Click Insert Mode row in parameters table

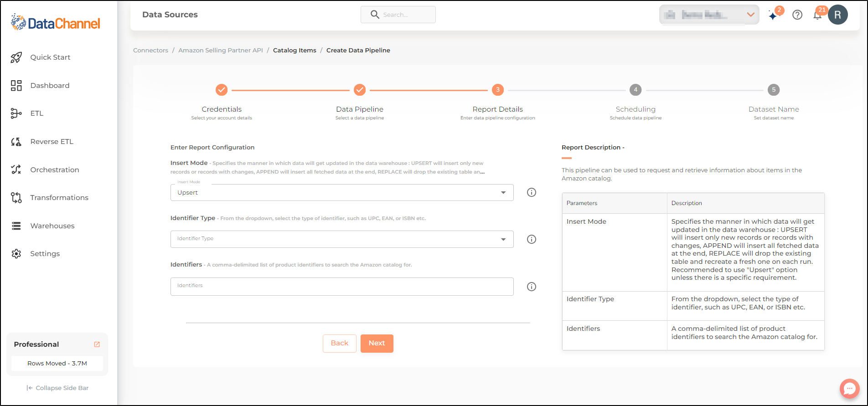[693, 252]
